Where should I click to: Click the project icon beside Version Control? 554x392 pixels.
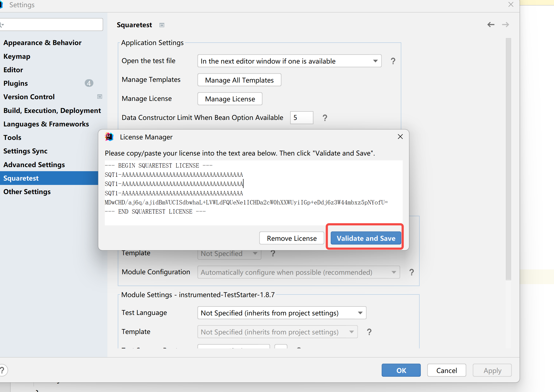point(99,97)
